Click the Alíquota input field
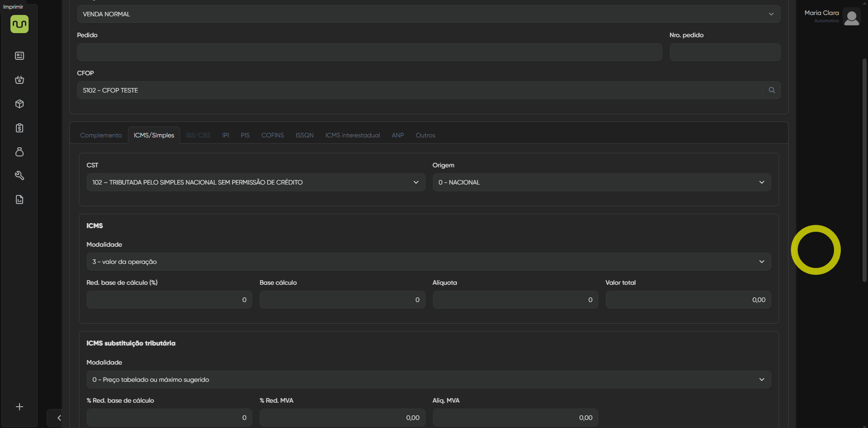 click(515, 300)
